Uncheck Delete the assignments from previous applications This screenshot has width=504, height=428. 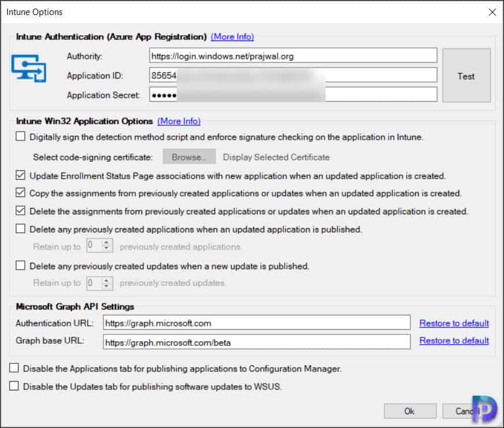pos(21,211)
